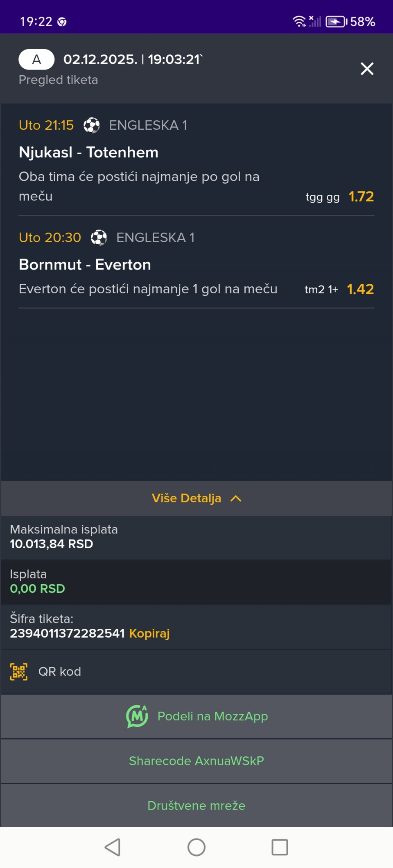Tap the QR code icon

pyautogui.click(x=19, y=672)
